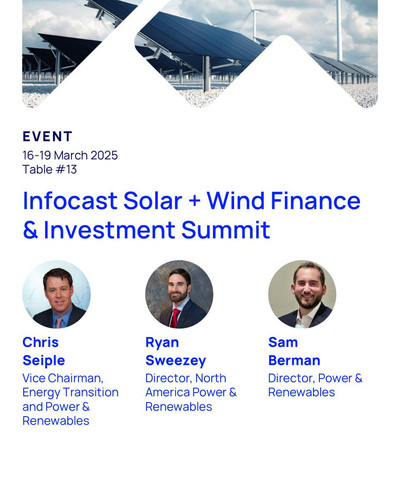Click the left solar panel section of banner

62,58
